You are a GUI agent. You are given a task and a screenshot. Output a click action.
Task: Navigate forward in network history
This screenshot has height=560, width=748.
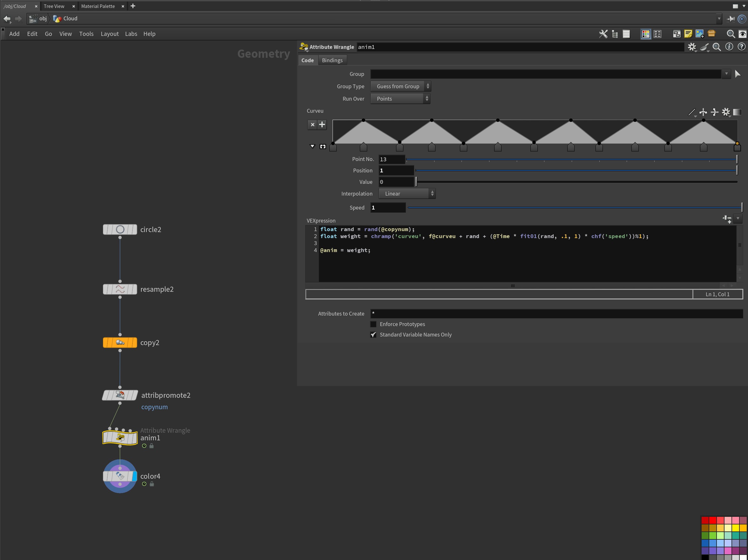19,19
